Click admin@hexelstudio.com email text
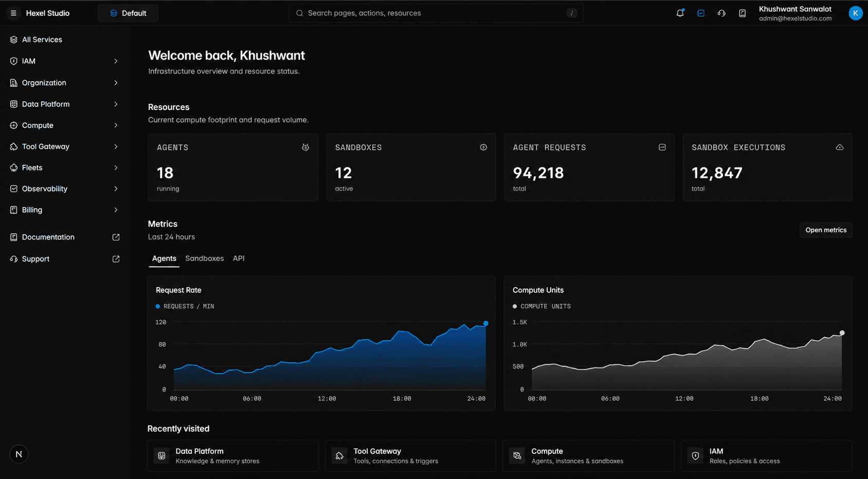This screenshot has width=868, height=479. pos(795,19)
